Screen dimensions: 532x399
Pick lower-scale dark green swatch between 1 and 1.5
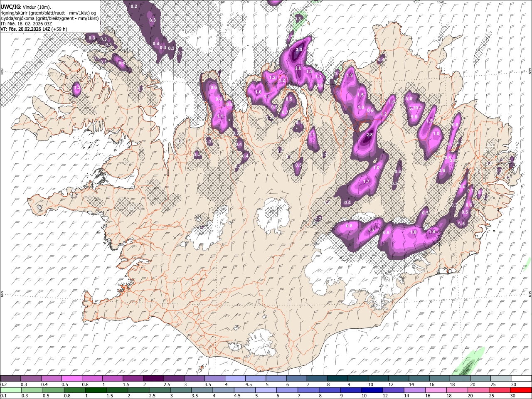95,390
